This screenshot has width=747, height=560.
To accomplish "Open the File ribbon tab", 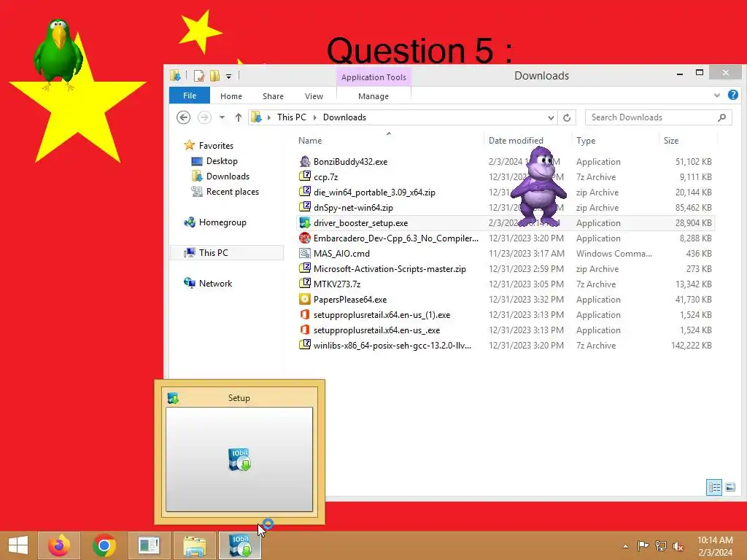I will point(190,96).
